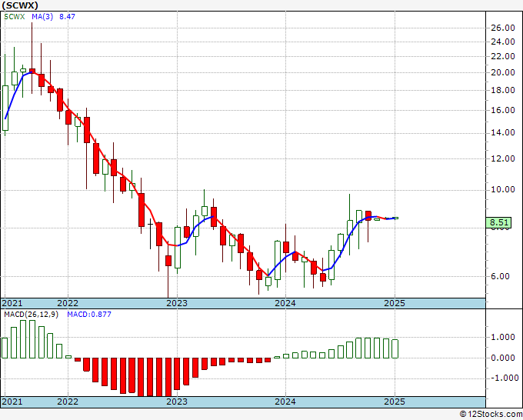Viewport: 523px width, 420px height.
Task: Click the 22.00 price axis label
Action: [x=503, y=56]
